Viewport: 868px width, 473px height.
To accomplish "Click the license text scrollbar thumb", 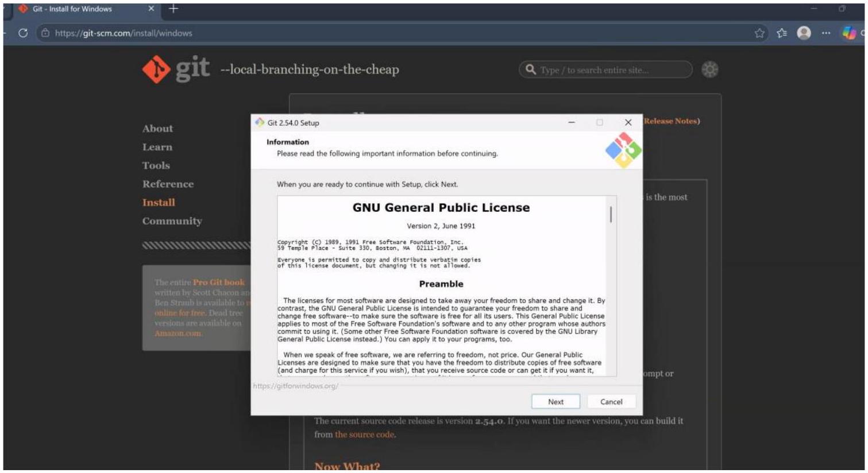I will pos(611,215).
